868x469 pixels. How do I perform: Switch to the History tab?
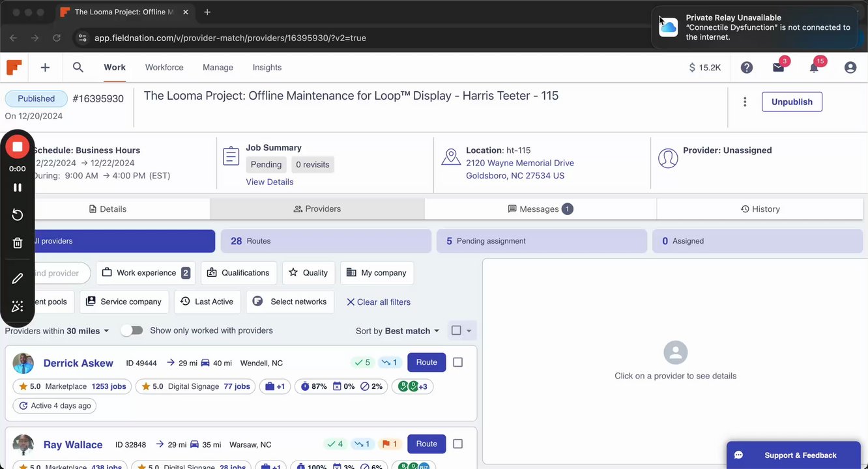[760, 209]
